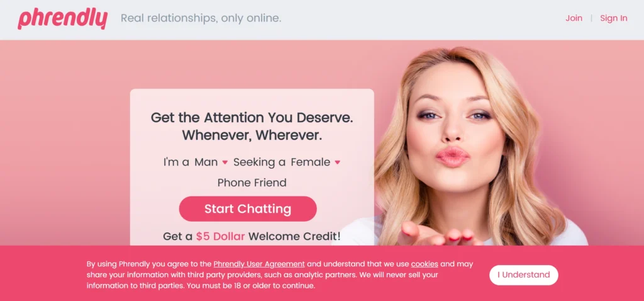Open the Sign In link
Viewport: 644px width, 301px height.
(x=614, y=18)
